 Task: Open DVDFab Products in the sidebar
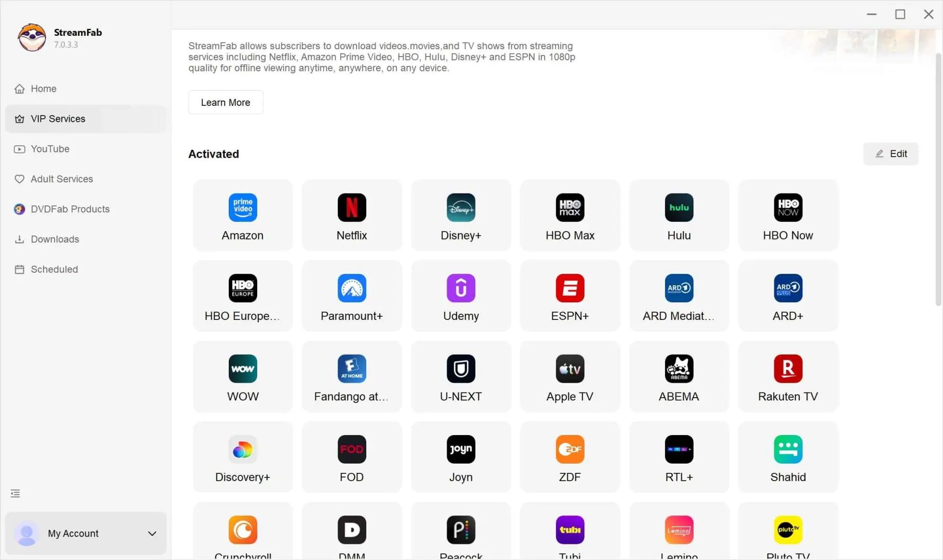[86, 209]
